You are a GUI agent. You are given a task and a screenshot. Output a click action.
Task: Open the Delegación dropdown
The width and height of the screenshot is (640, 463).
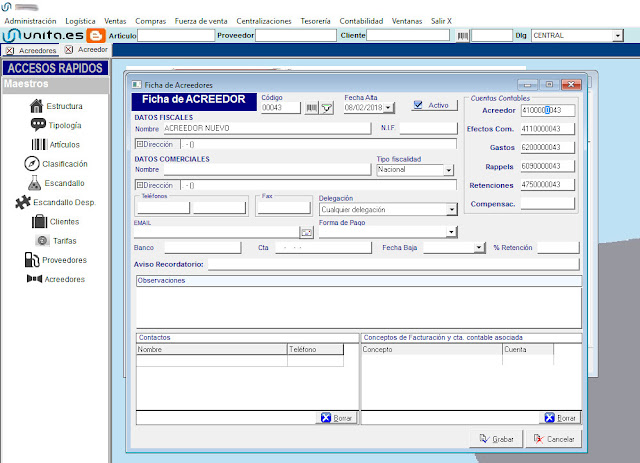click(x=452, y=210)
